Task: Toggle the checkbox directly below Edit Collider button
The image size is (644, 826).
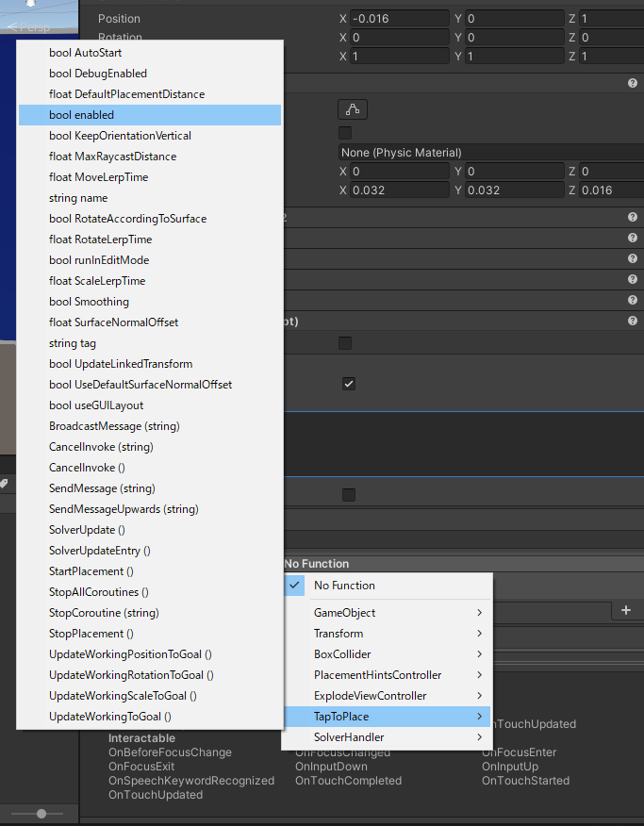Action: point(345,133)
